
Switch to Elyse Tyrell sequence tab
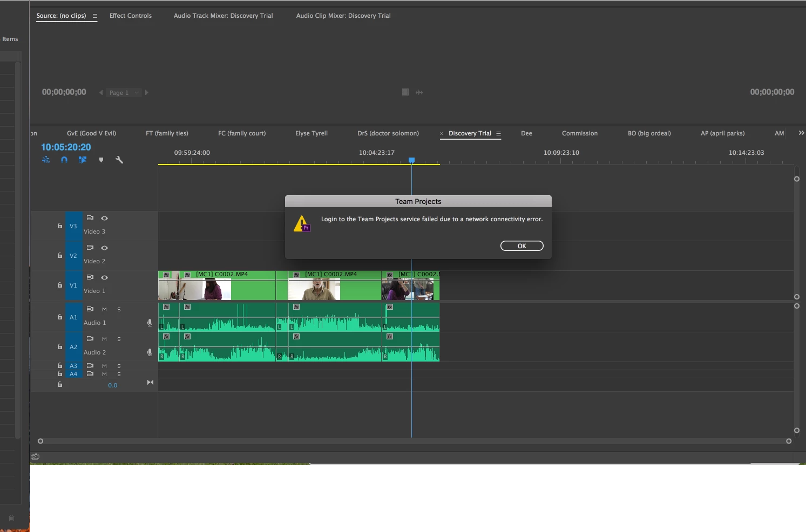[x=311, y=133]
